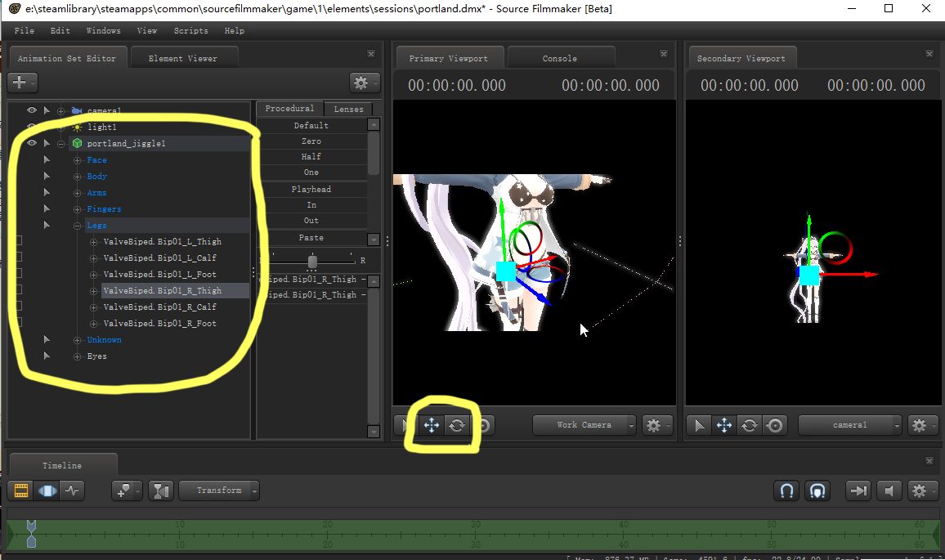This screenshot has height=560, width=945.
Task: Select ValveBiped.Bip01_L_Foot bone row
Action: click(159, 274)
